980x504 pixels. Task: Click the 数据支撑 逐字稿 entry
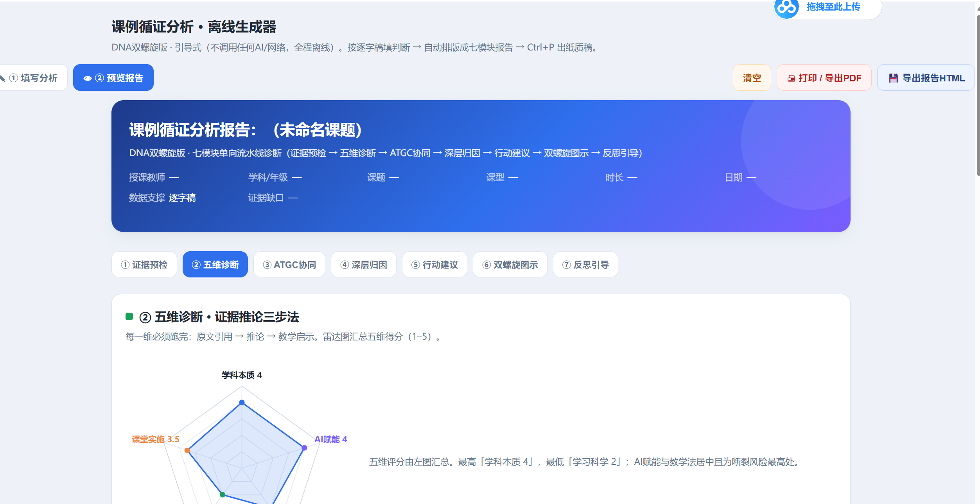162,198
